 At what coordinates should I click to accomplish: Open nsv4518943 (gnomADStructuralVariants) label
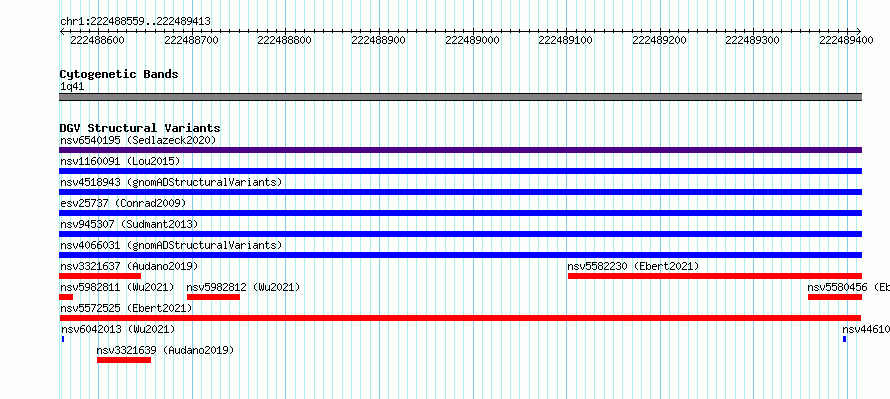click(171, 182)
